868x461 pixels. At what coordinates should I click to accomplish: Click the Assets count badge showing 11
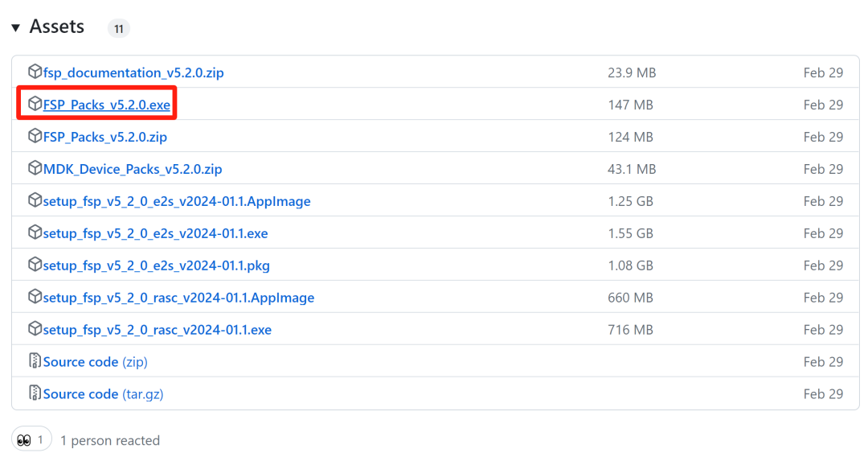click(x=118, y=29)
